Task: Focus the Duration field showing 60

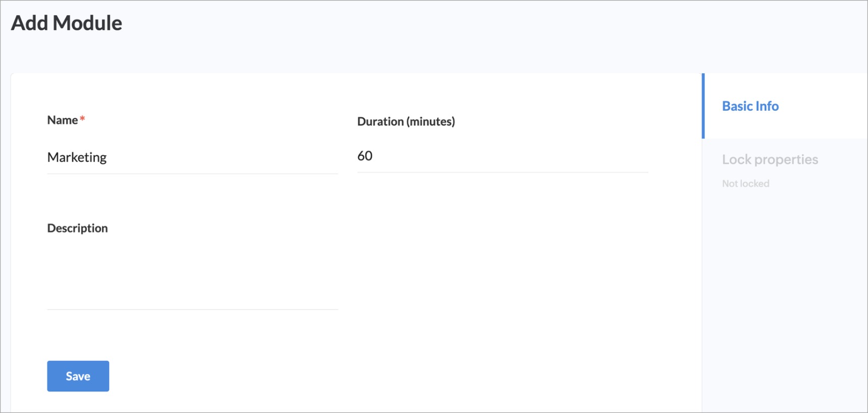Action: point(502,156)
